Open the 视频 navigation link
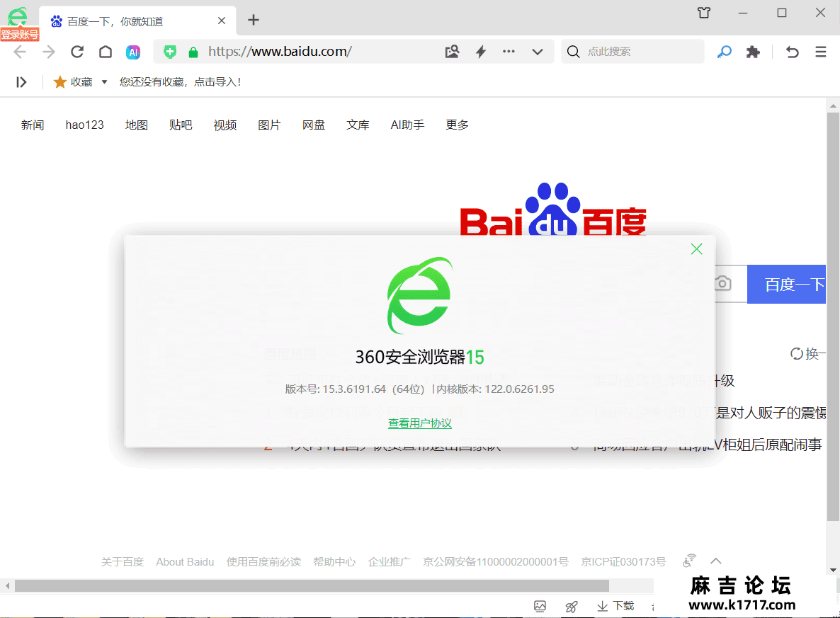Viewport: 840px width, 618px height. point(225,125)
